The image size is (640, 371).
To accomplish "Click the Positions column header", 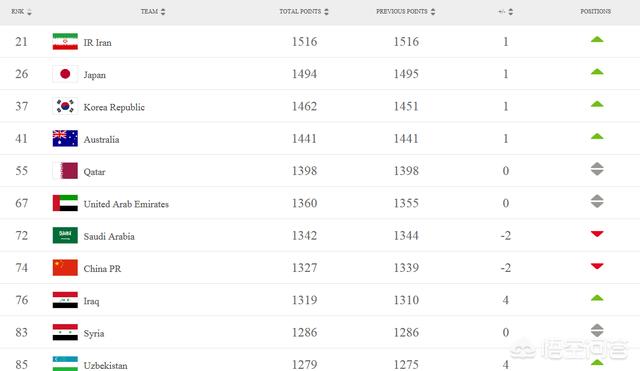I will point(596,11).
